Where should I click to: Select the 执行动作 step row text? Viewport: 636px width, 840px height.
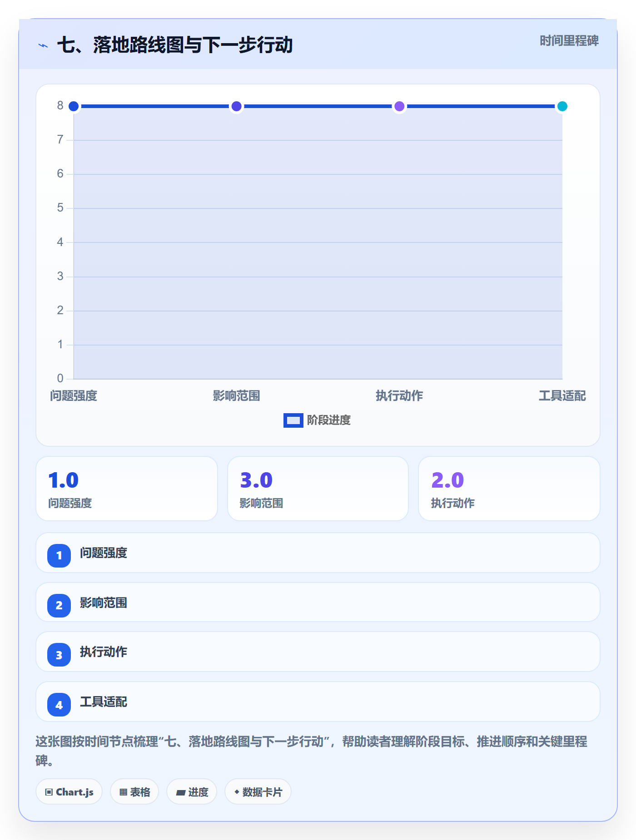[104, 652]
